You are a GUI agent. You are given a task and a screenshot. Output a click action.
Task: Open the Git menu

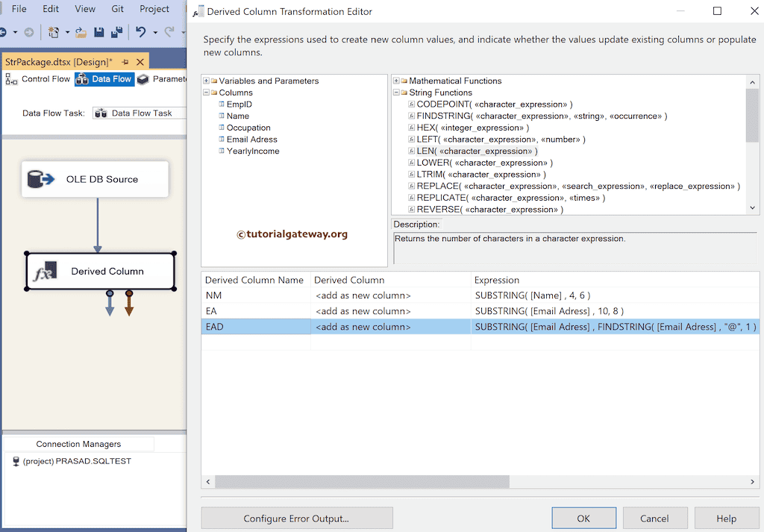[x=117, y=9]
